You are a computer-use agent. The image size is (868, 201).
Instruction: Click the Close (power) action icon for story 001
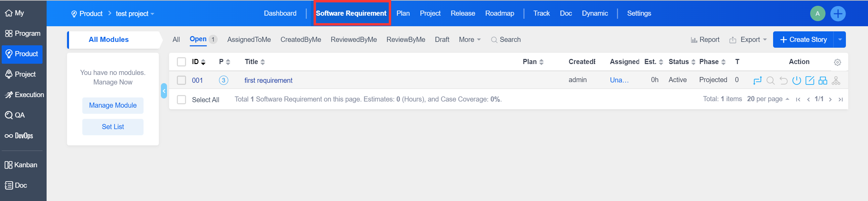coord(797,81)
